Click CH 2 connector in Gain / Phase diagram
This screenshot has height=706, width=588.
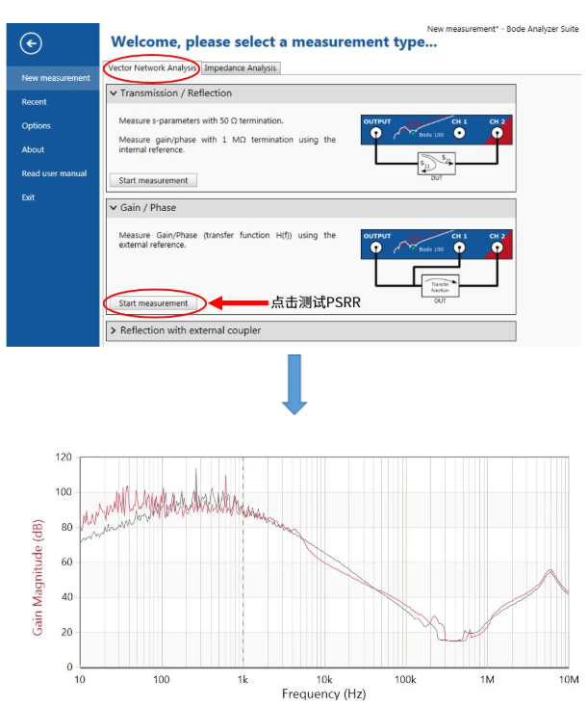tap(497, 248)
